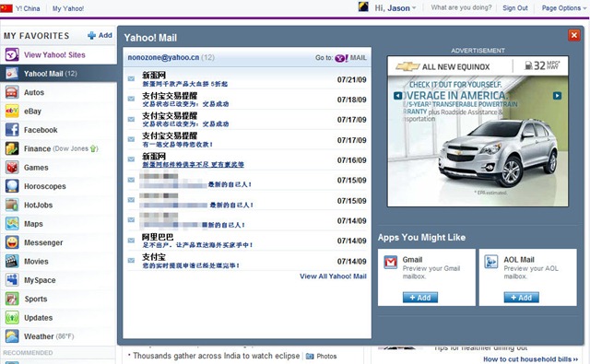Viewport: 590px width, 364px height.
Task: Go to previous ad slide arrow
Action: tap(397, 96)
